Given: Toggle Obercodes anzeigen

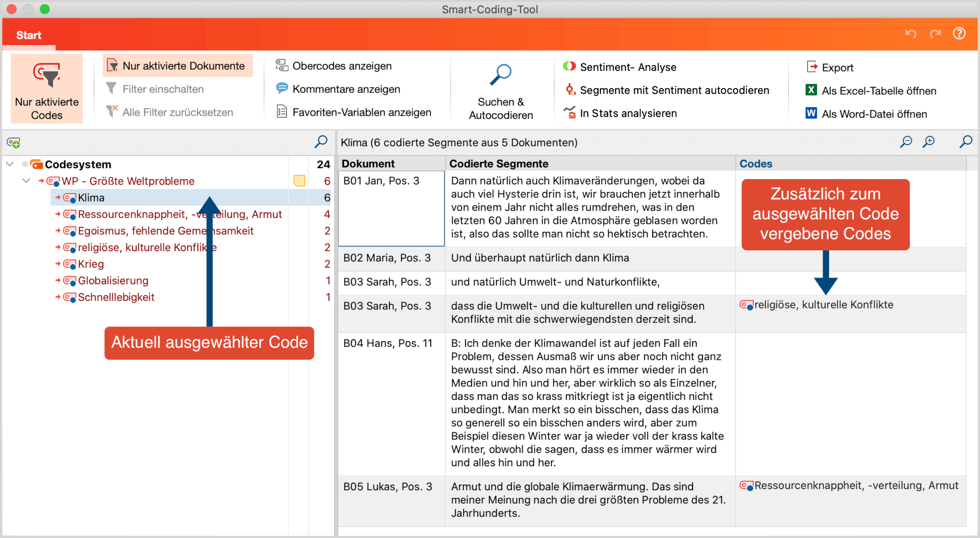Looking at the screenshot, I should tap(334, 66).
